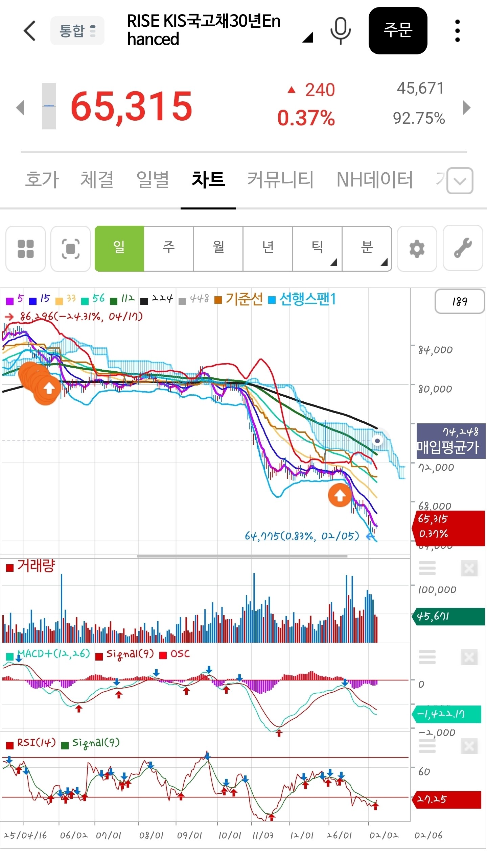
Task: Tap the chart capture frame icon
Action: click(71, 249)
